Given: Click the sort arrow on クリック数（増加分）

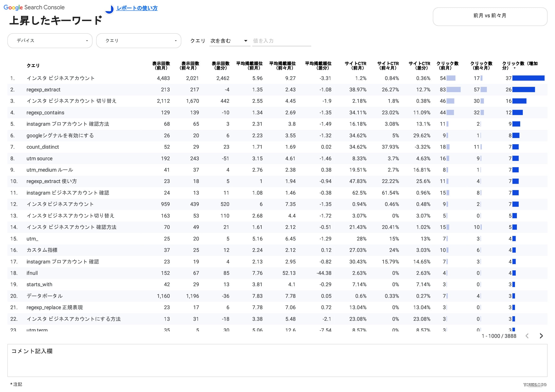Looking at the screenshot, I should tap(515, 68).
